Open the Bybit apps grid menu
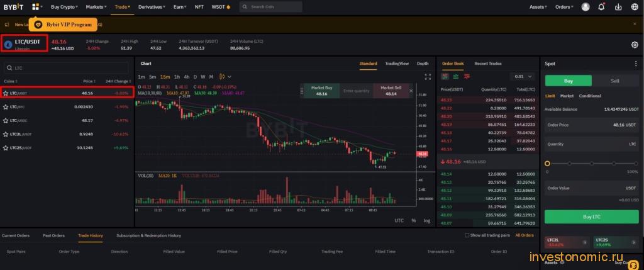This screenshot has width=644, height=270. click(x=36, y=6)
